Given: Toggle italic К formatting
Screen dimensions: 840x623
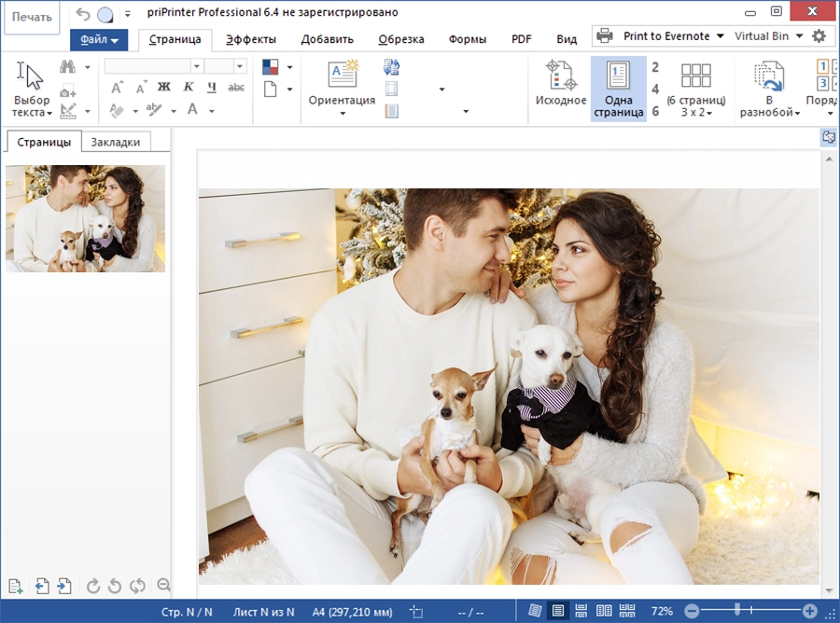Looking at the screenshot, I should (188, 87).
